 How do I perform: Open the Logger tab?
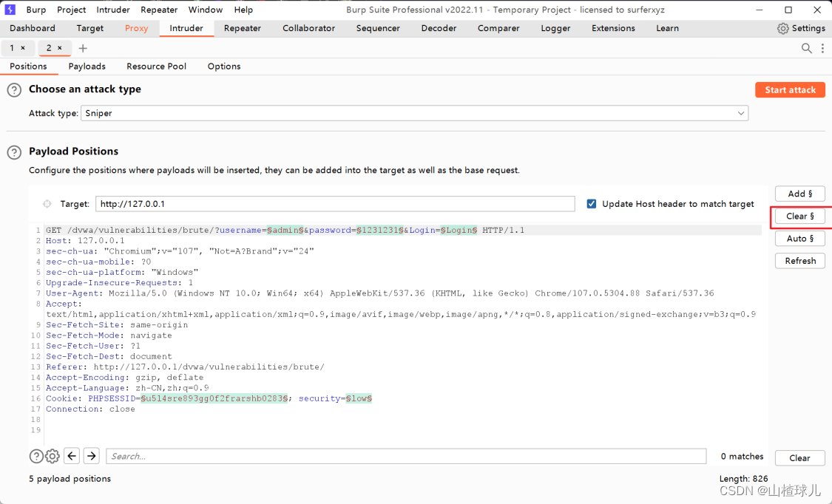pyautogui.click(x=555, y=28)
